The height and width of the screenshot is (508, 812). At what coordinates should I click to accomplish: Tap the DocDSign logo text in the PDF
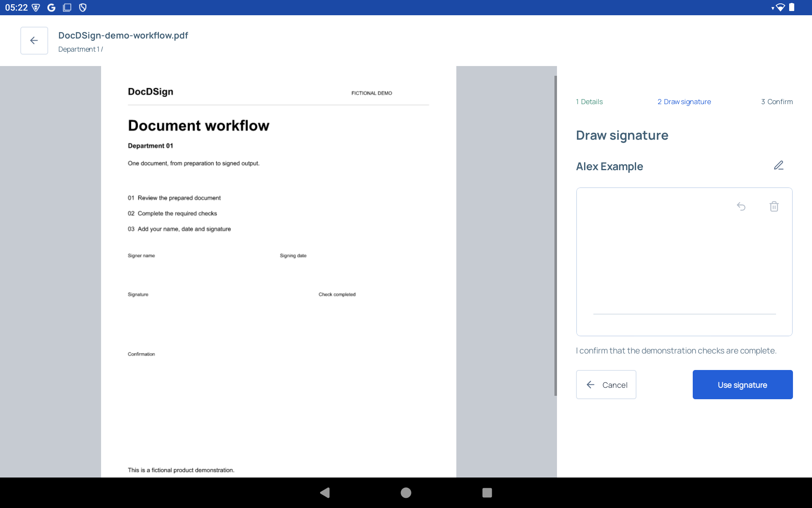pyautogui.click(x=151, y=92)
